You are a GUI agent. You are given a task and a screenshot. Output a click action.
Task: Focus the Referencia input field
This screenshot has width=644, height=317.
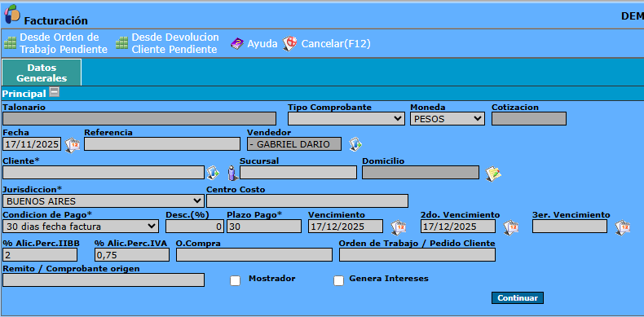click(x=162, y=144)
